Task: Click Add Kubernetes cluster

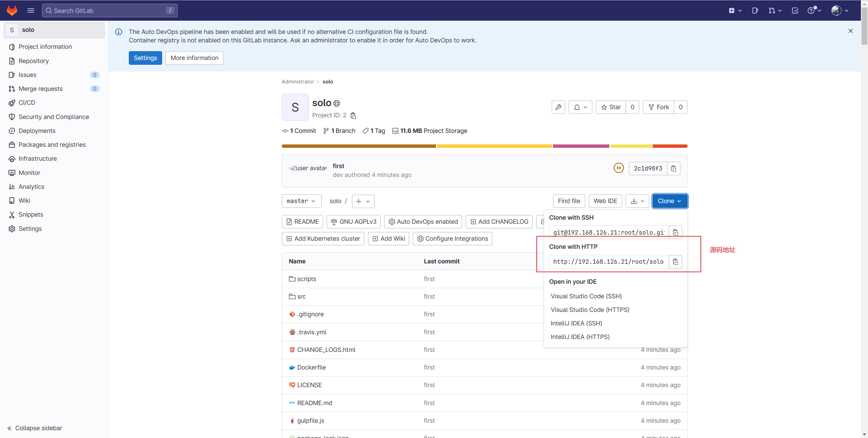Action: coord(323,239)
